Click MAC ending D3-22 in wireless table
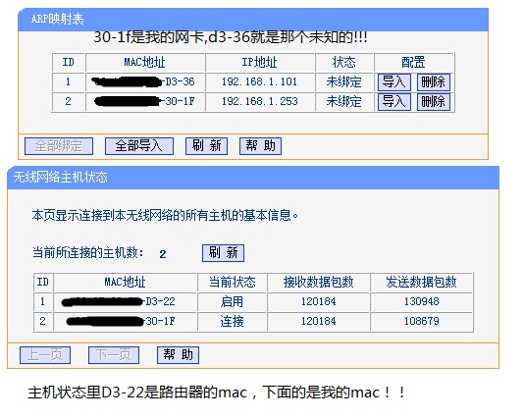This screenshot has height=420, width=524. click(119, 301)
